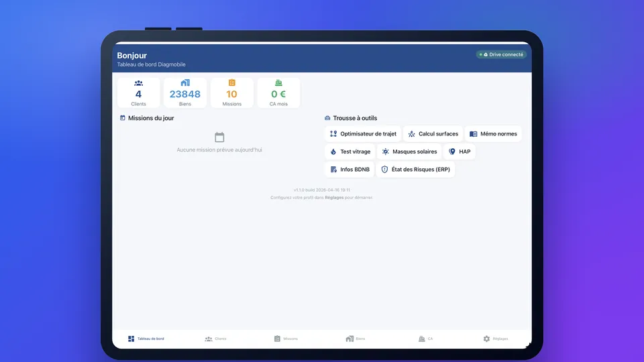
Task: Click the empty calendar icon above Aucune mission
Action: point(219,137)
